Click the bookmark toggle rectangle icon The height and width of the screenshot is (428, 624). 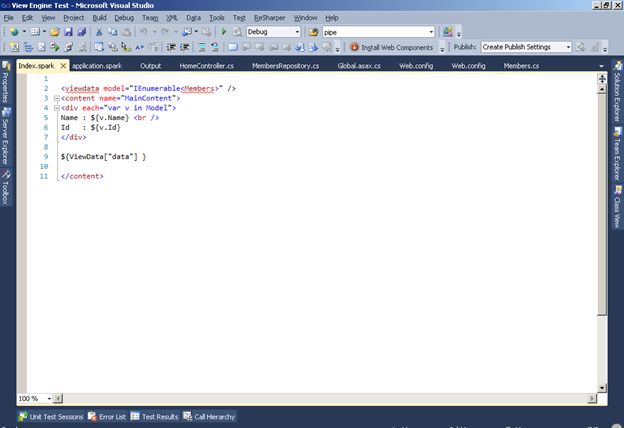coord(233,47)
